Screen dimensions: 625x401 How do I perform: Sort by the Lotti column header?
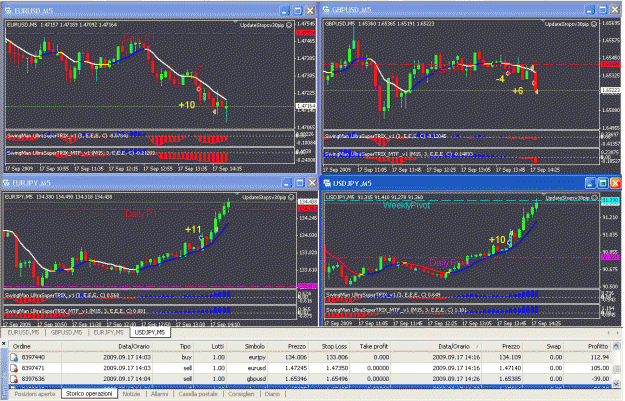(x=218, y=347)
